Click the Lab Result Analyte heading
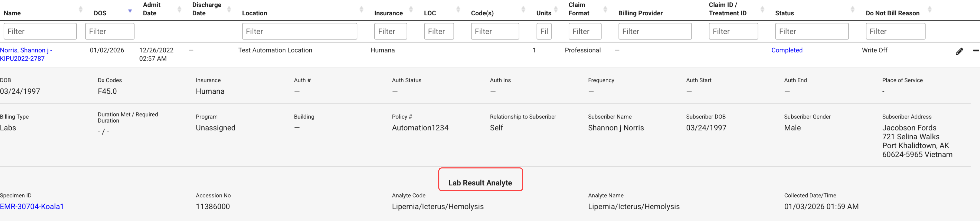 pos(480,183)
